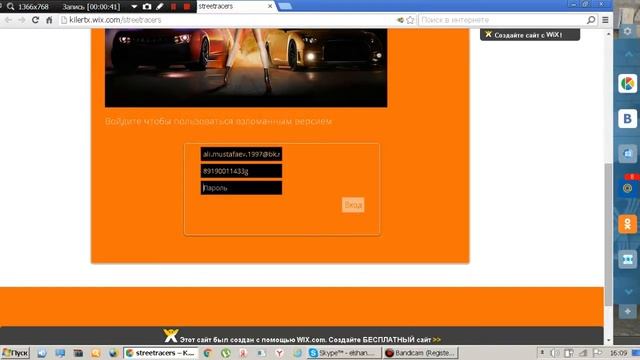Open the VK icon in the sidebar

tap(628, 119)
